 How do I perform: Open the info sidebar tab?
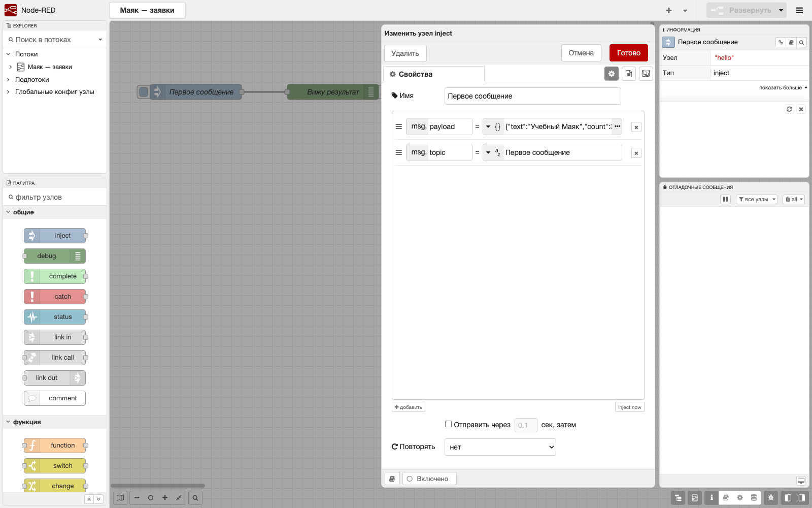tap(712, 498)
